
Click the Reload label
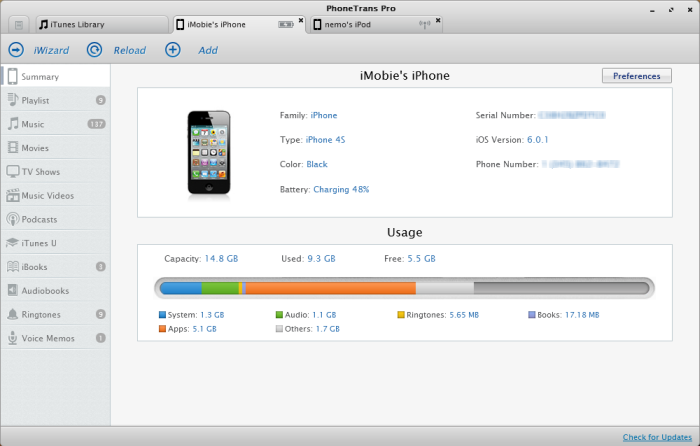[x=129, y=50]
